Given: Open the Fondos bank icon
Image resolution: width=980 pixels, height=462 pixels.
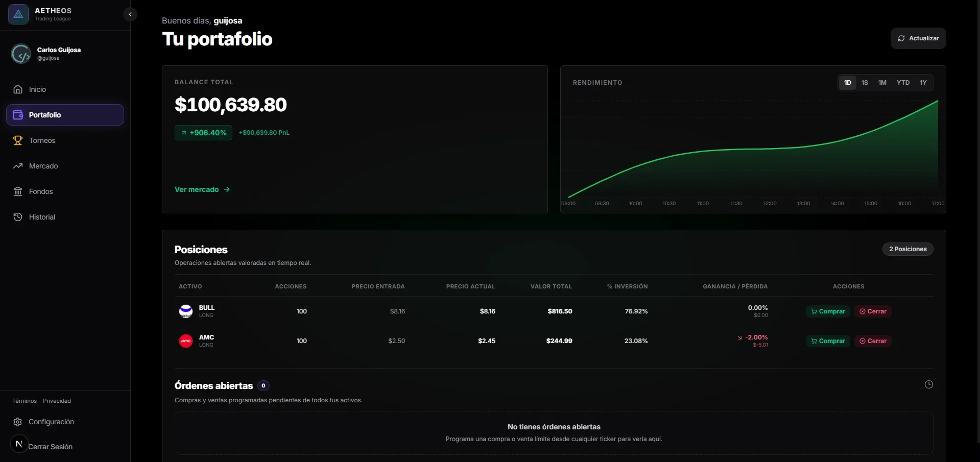Looking at the screenshot, I should click(x=18, y=191).
